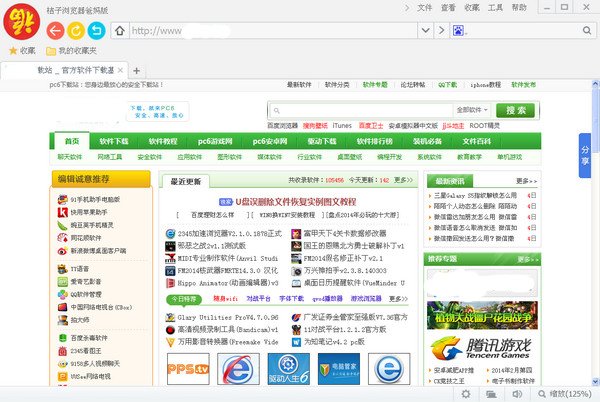Click the site search input field
The image size is (600, 402).
362,111
